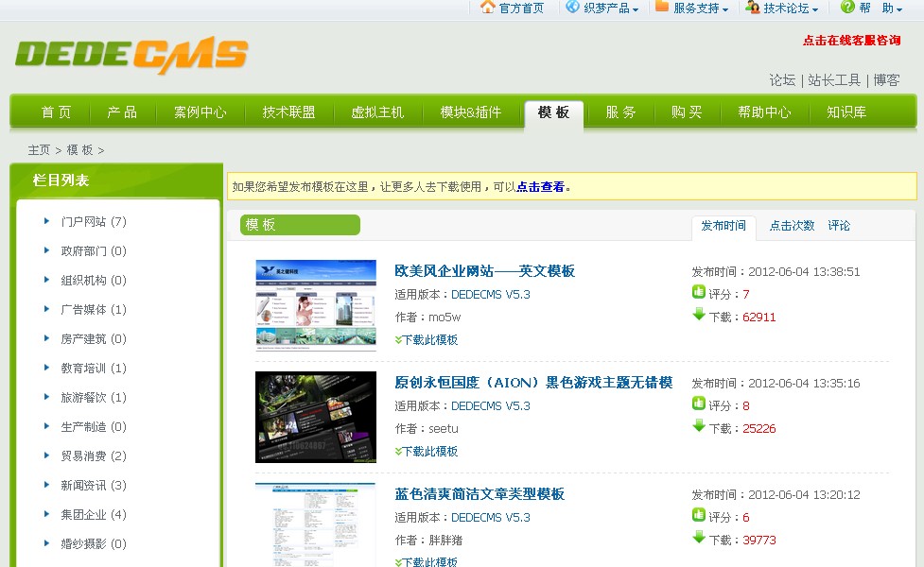924x567 pixels.
Task: Click the home icon beside 官方首页
Action: coord(487,7)
